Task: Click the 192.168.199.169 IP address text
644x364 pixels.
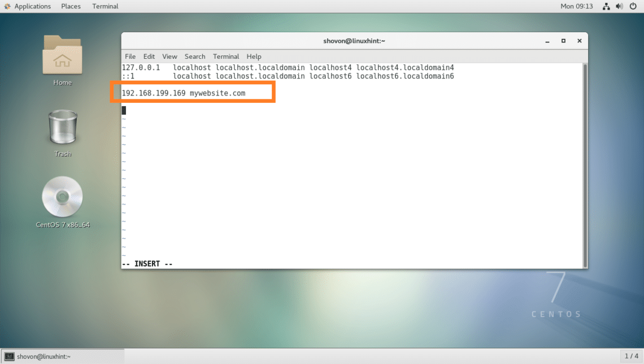Action: [x=154, y=93]
